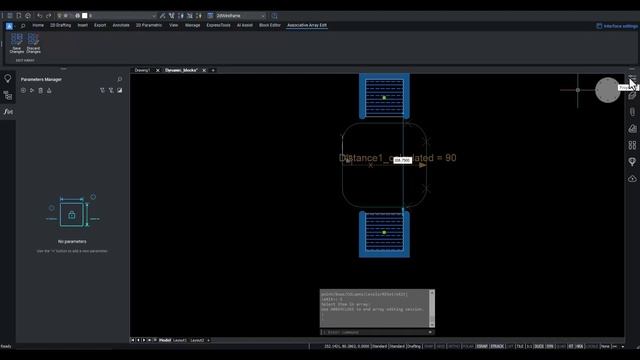Toggle STRACK in the status bar
The width and height of the screenshot is (640, 360).
click(x=497, y=346)
